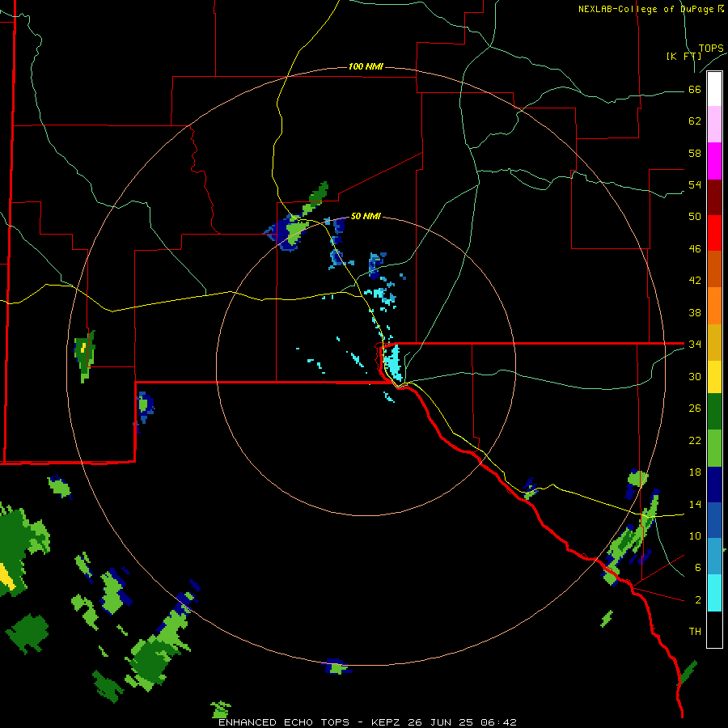Click the legend value 50

point(695,216)
